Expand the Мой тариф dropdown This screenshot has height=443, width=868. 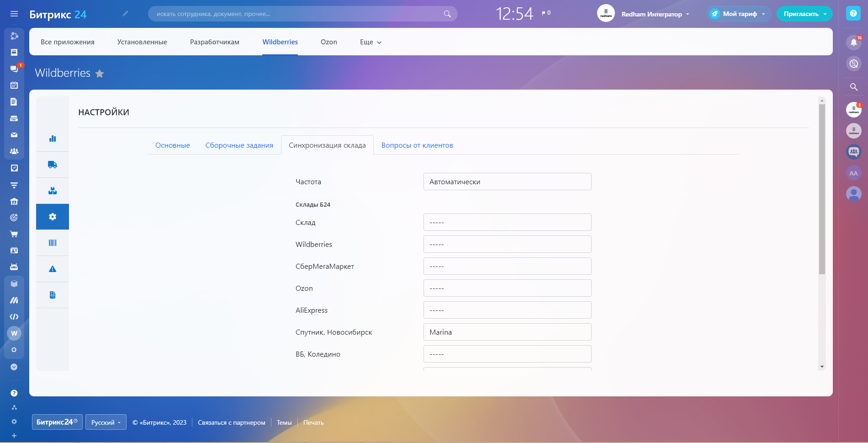point(738,14)
